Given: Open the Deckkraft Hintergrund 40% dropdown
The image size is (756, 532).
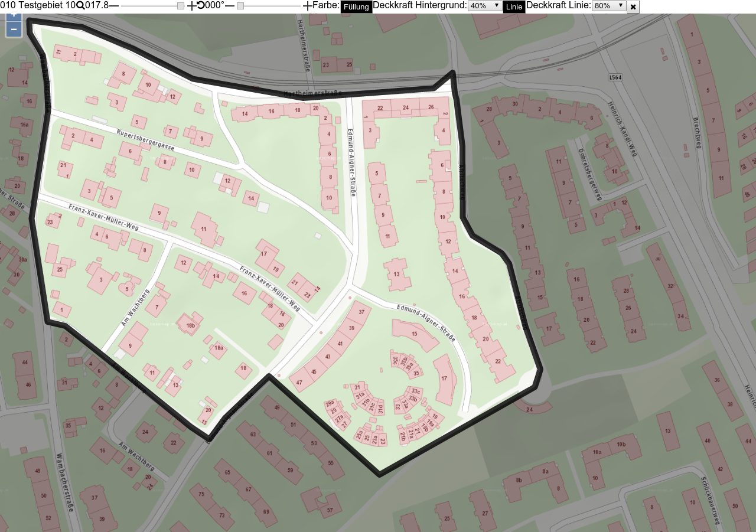Looking at the screenshot, I should coord(484,6).
